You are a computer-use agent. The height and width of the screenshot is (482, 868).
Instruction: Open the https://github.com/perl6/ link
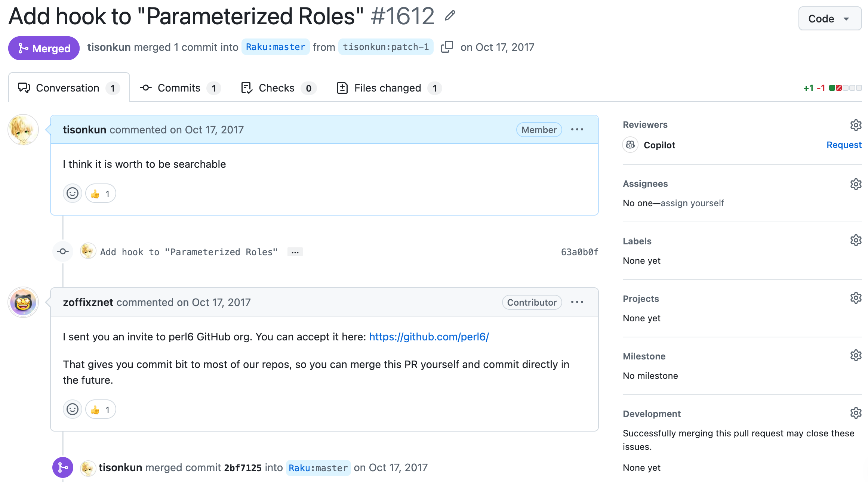(429, 337)
